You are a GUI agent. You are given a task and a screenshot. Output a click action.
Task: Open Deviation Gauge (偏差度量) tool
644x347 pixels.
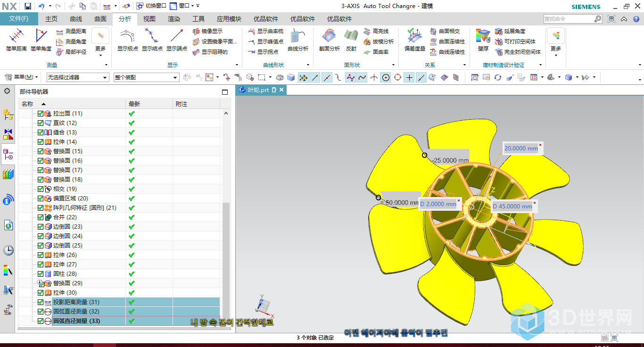click(415, 40)
